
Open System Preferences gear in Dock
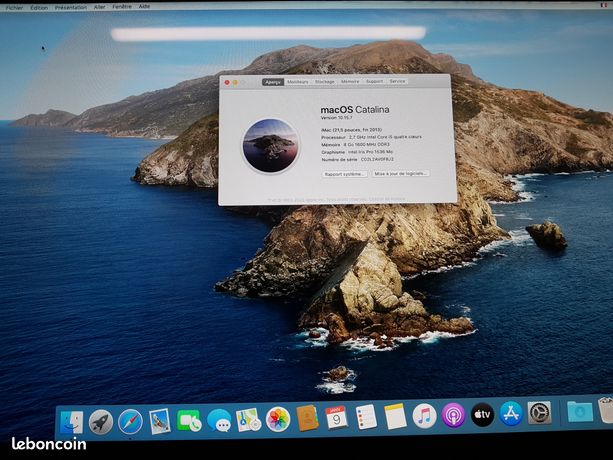click(x=540, y=413)
